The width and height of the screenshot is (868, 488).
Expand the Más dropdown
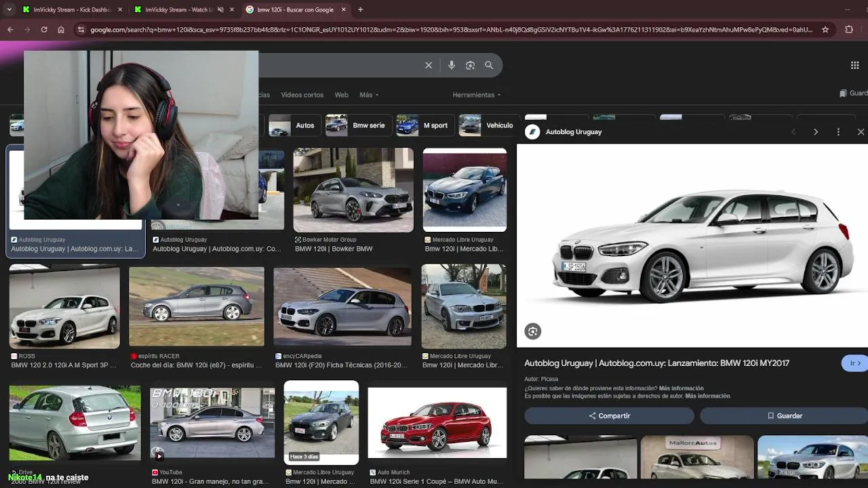pos(369,95)
